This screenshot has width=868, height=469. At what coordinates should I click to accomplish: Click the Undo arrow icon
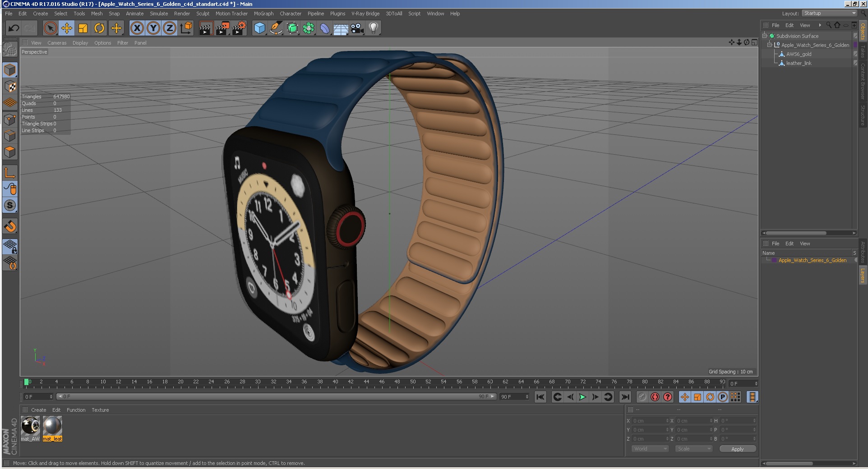14,28
